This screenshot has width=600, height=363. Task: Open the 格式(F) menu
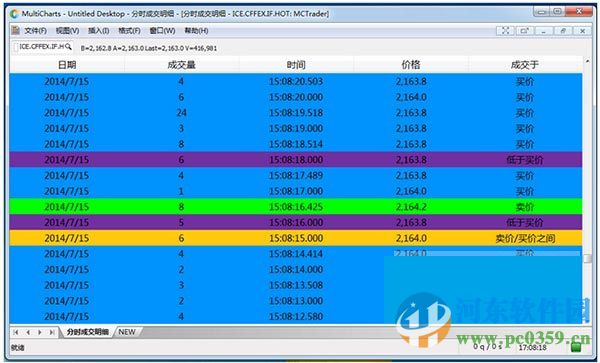point(129,31)
